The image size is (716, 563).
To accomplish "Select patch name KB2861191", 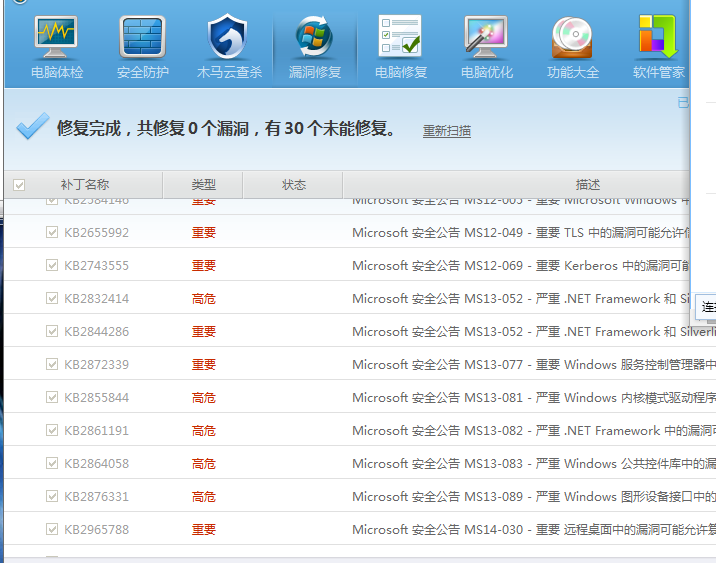I will click(x=96, y=431).
